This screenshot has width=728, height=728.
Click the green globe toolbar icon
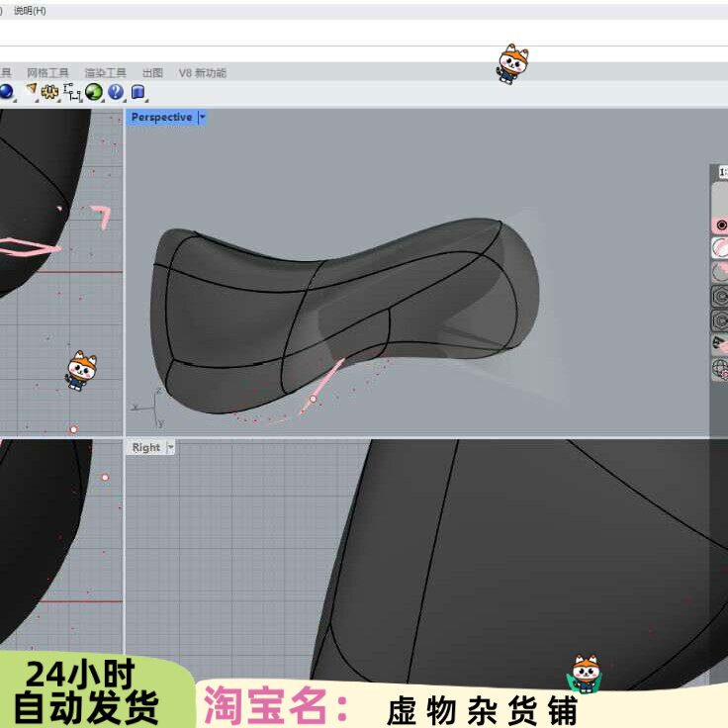[94, 91]
